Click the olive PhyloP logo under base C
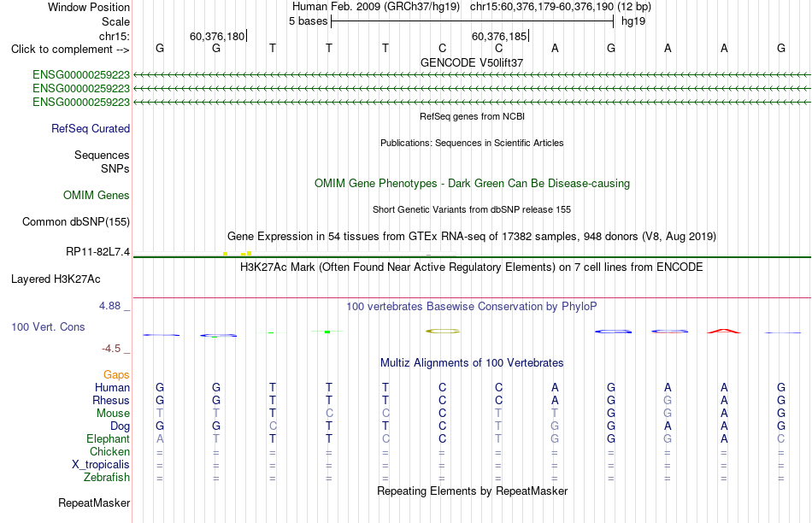 (x=443, y=331)
